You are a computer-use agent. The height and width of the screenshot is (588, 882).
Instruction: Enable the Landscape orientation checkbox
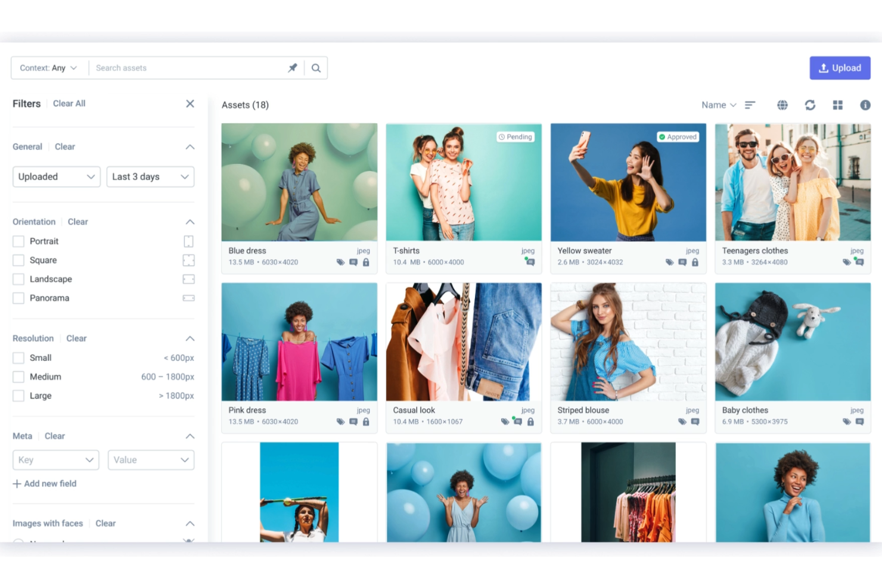(x=18, y=279)
